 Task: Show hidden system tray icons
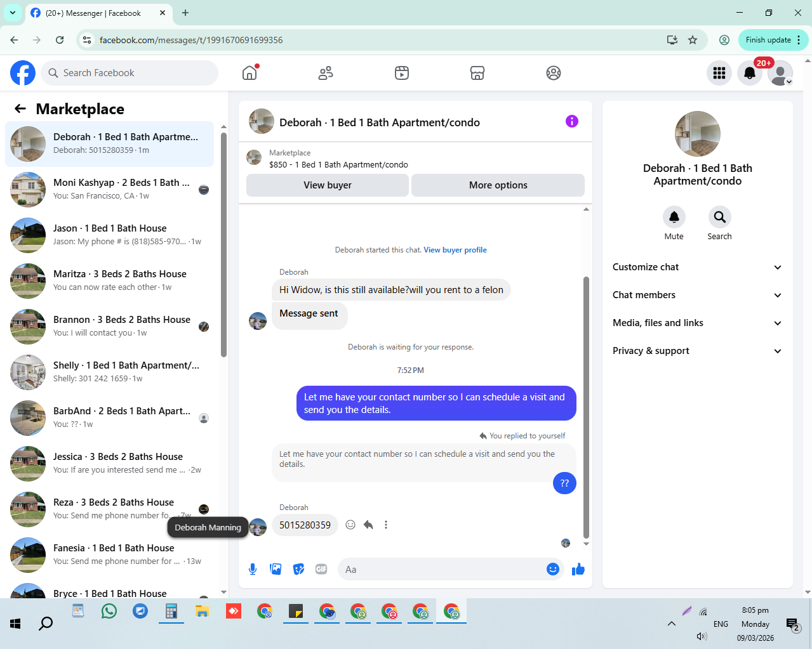point(672,624)
